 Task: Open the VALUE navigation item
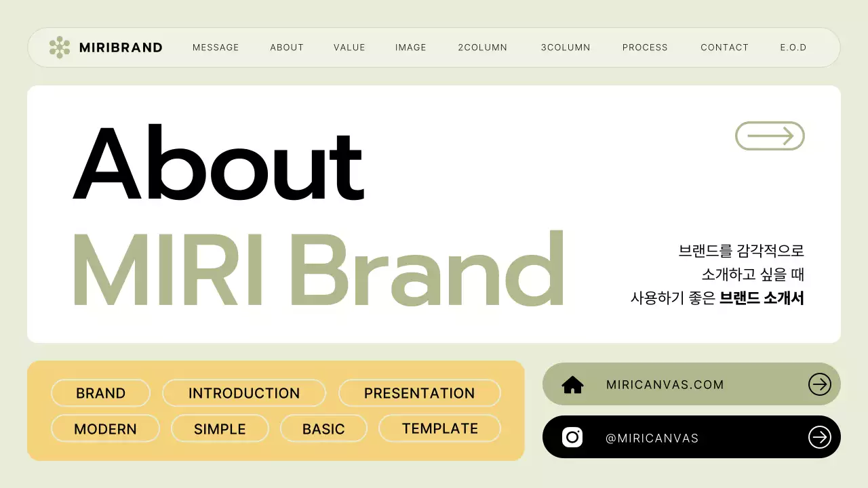[x=349, y=47]
